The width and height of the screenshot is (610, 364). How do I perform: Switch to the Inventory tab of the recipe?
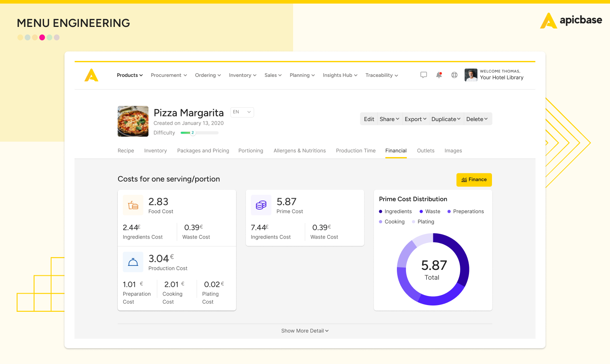[155, 151]
